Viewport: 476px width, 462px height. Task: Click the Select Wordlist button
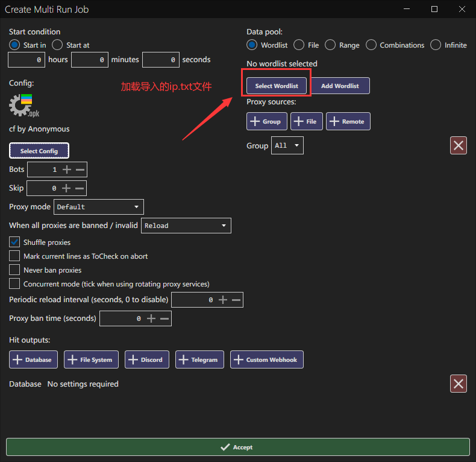click(x=277, y=86)
